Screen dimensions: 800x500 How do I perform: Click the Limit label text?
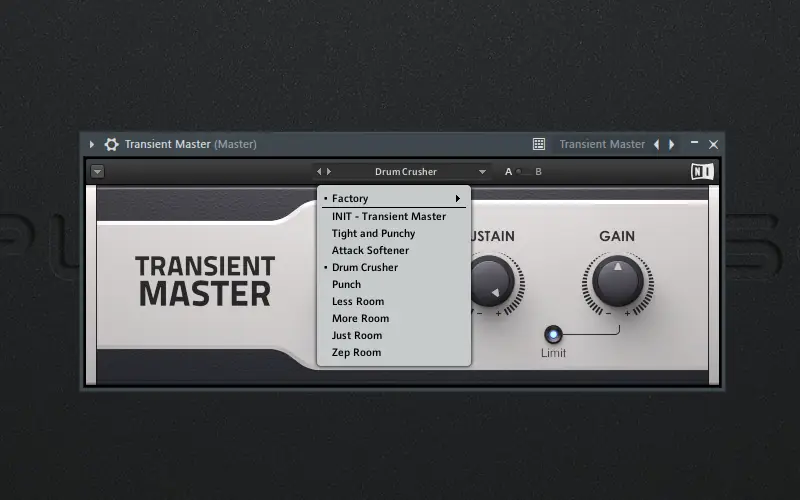pos(554,353)
